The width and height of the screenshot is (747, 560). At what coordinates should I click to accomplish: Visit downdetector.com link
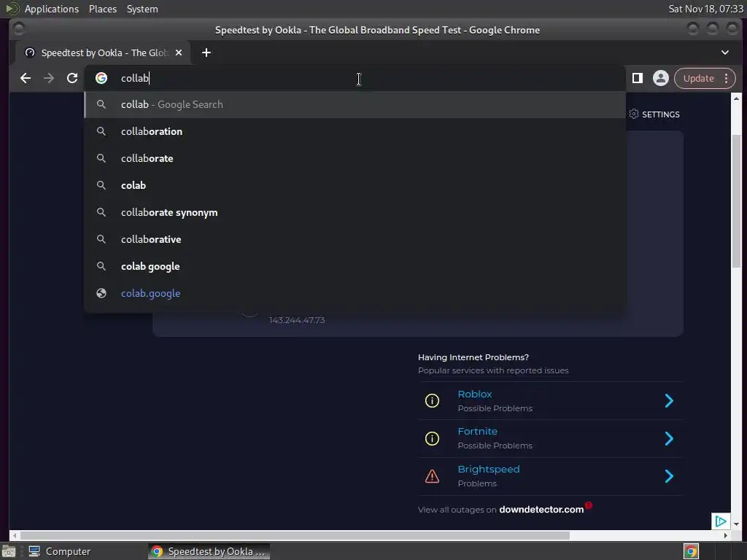coord(541,510)
